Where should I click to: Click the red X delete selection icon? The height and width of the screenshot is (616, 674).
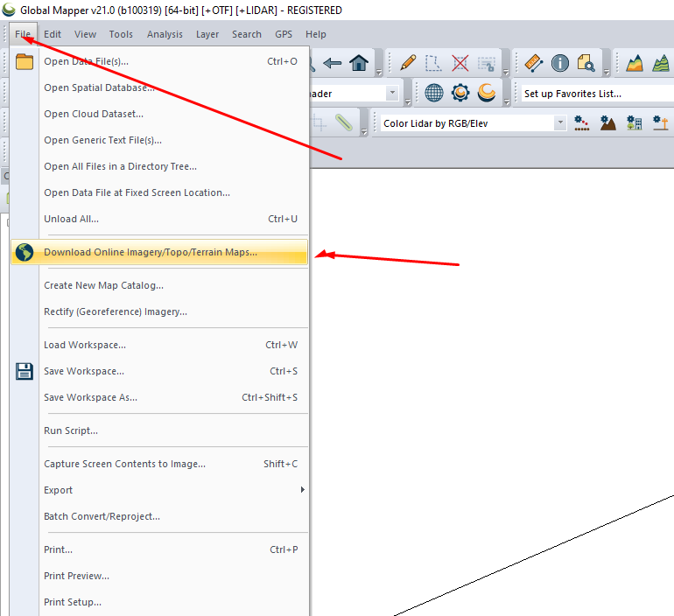coord(460,63)
